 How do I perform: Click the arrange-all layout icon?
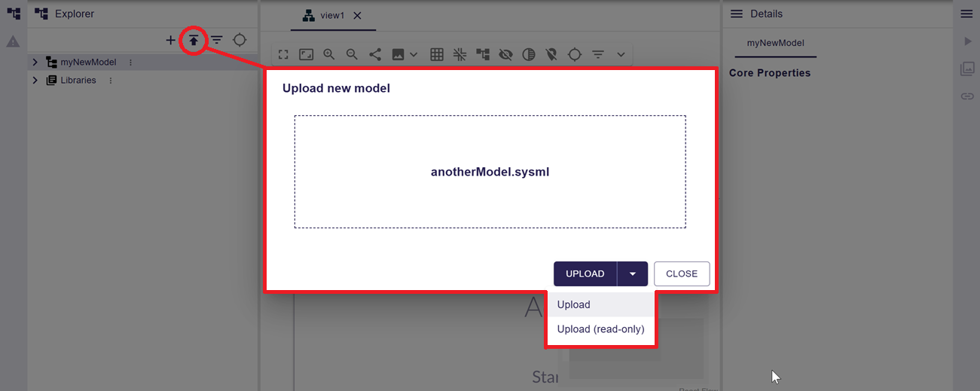[x=483, y=54]
